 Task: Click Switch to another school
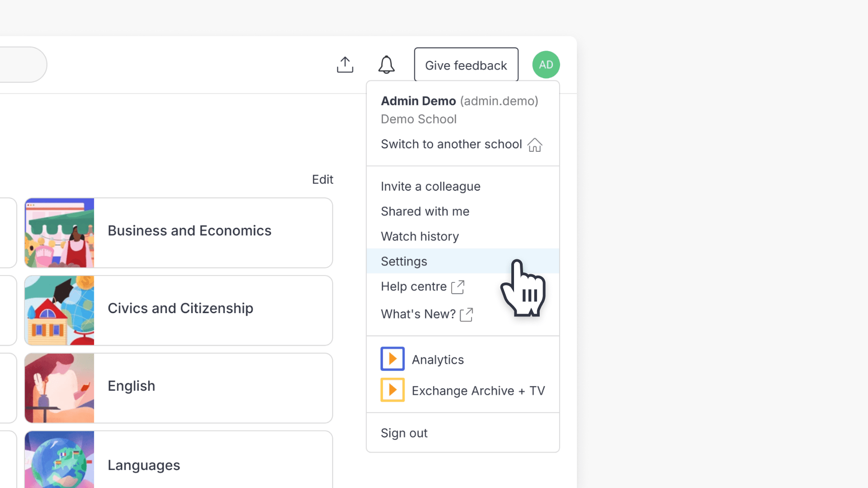(451, 144)
